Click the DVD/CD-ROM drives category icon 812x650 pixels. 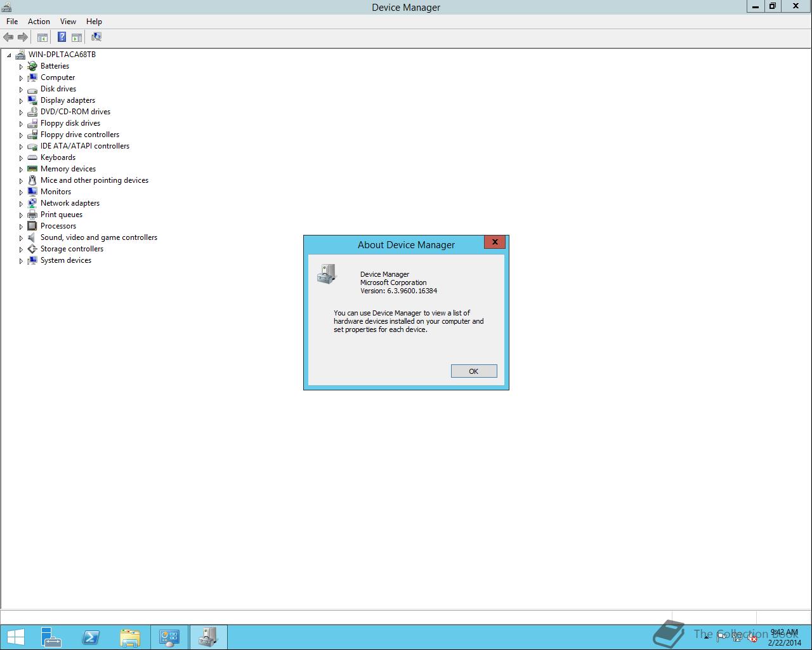click(x=32, y=112)
